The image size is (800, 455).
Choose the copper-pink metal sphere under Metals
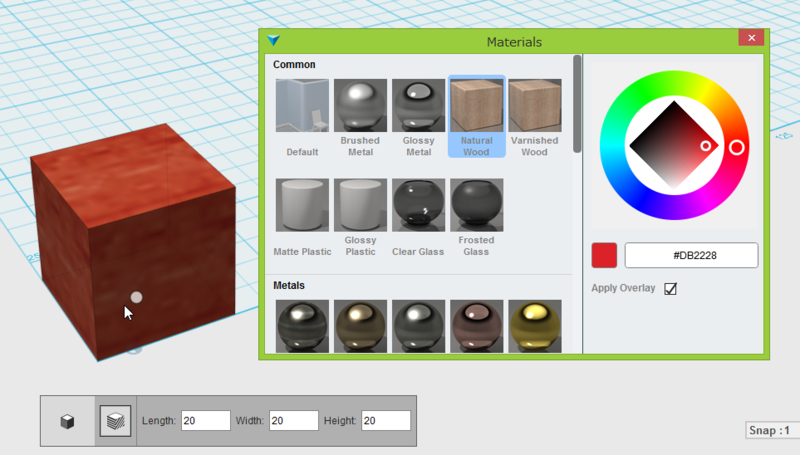[x=477, y=326]
